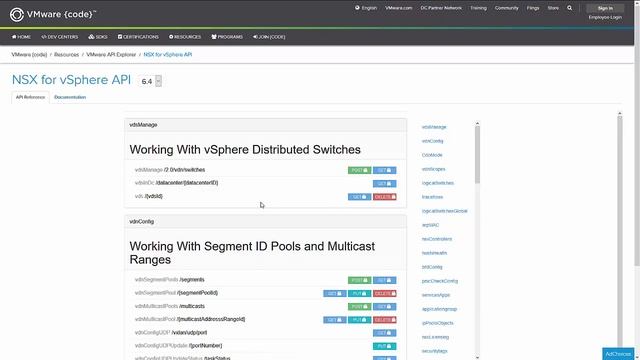
Task: Open the 6.4 version dropdown
Action: pyautogui.click(x=151, y=81)
